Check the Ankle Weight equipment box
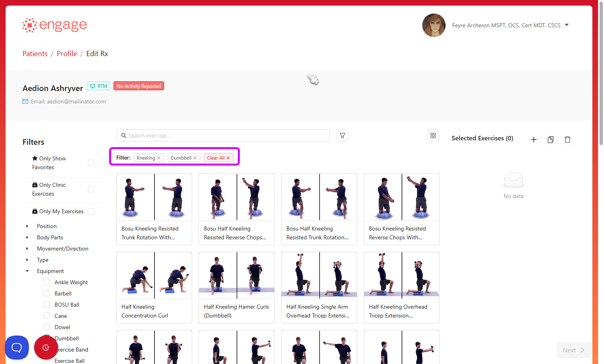The height and width of the screenshot is (364, 604). pos(47,282)
